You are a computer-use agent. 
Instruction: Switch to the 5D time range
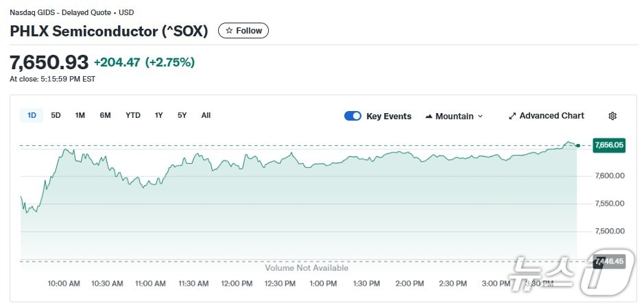[56, 115]
